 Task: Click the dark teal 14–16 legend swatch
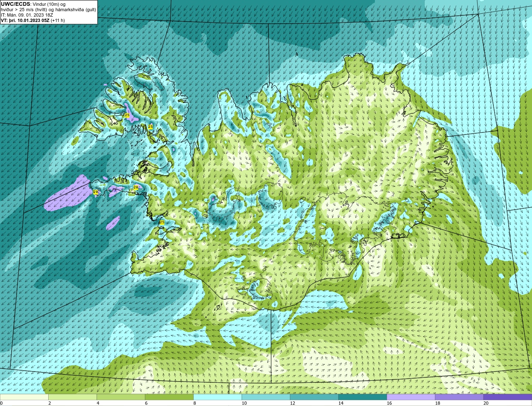363,397
